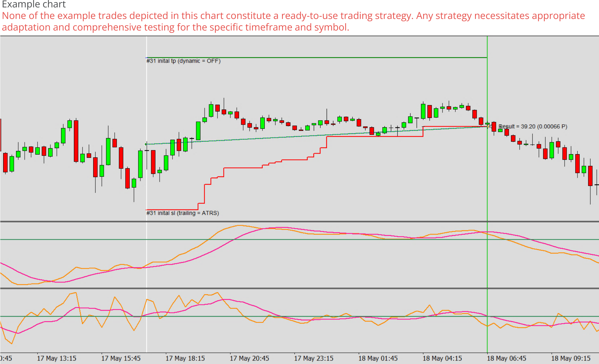Click the 'Example chart' heading text

point(34,4)
